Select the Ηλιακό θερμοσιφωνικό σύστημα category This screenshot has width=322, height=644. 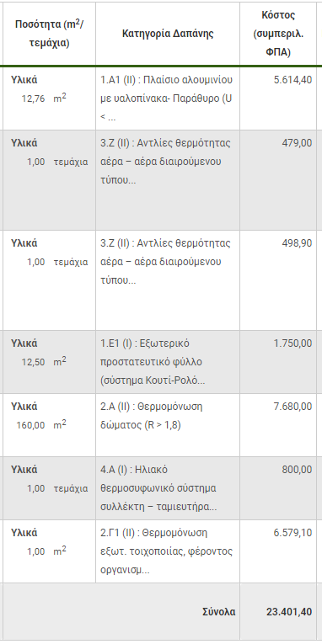(x=158, y=488)
